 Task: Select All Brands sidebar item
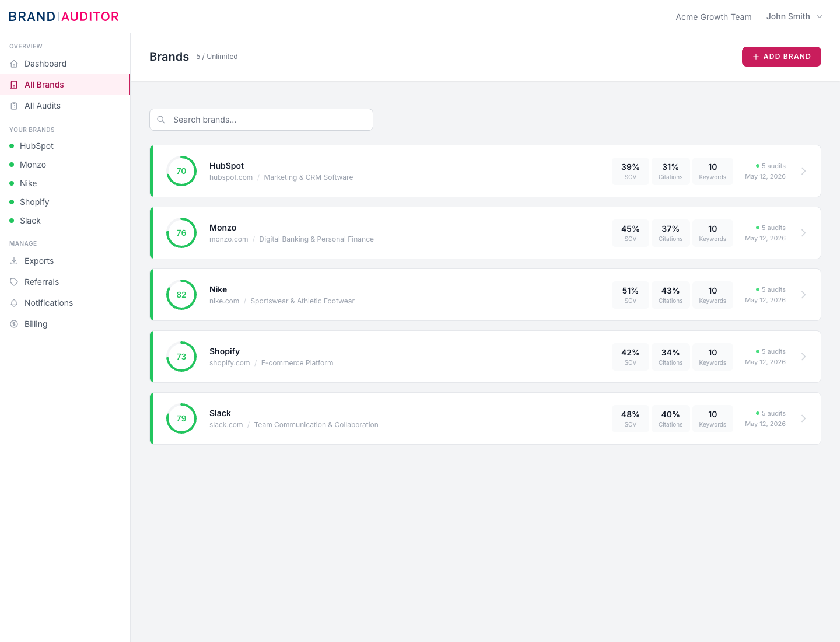65,85
